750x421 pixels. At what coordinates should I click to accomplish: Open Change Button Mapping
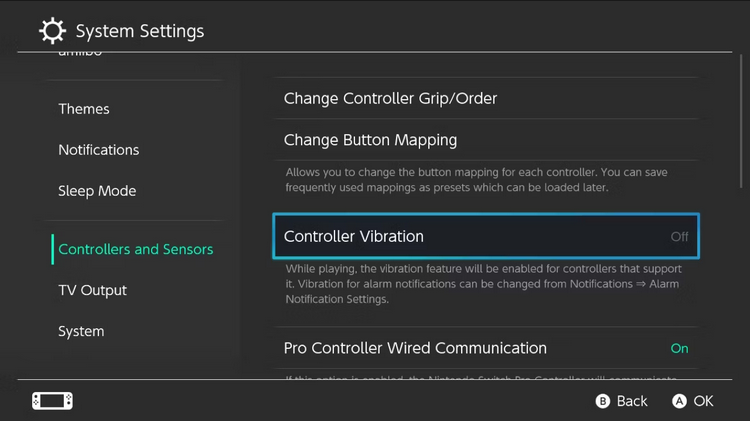tap(486, 140)
